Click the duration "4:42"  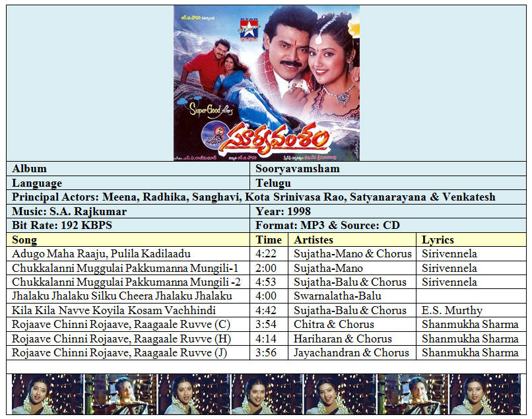pyautogui.click(x=265, y=310)
